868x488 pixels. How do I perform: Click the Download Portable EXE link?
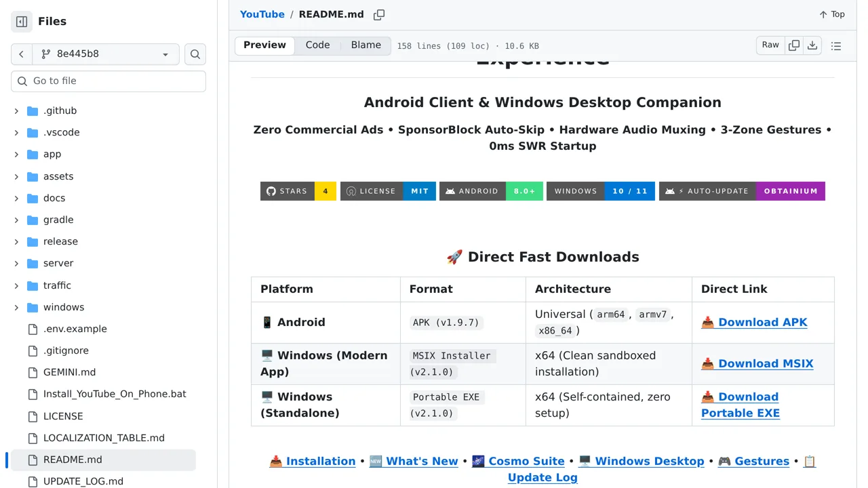click(741, 405)
